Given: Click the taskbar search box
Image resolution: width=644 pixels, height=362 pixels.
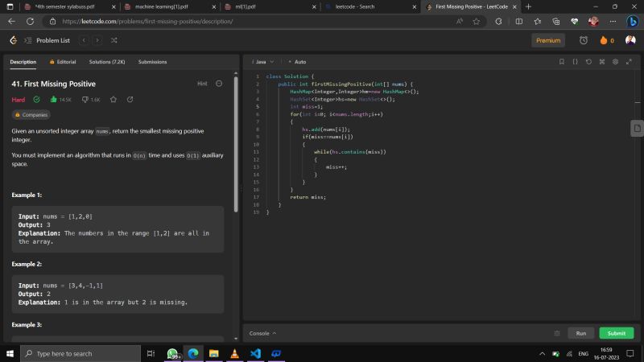Looking at the screenshot, I should [x=80, y=353].
